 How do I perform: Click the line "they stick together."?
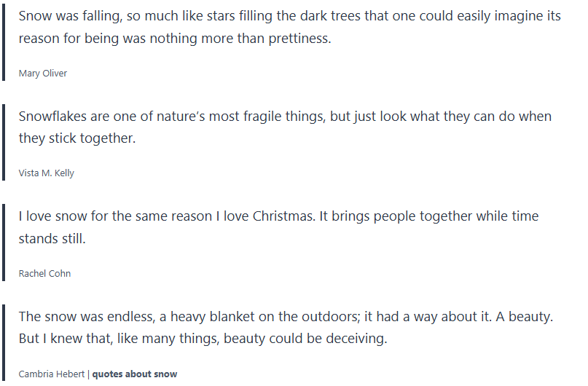click(77, 138)
